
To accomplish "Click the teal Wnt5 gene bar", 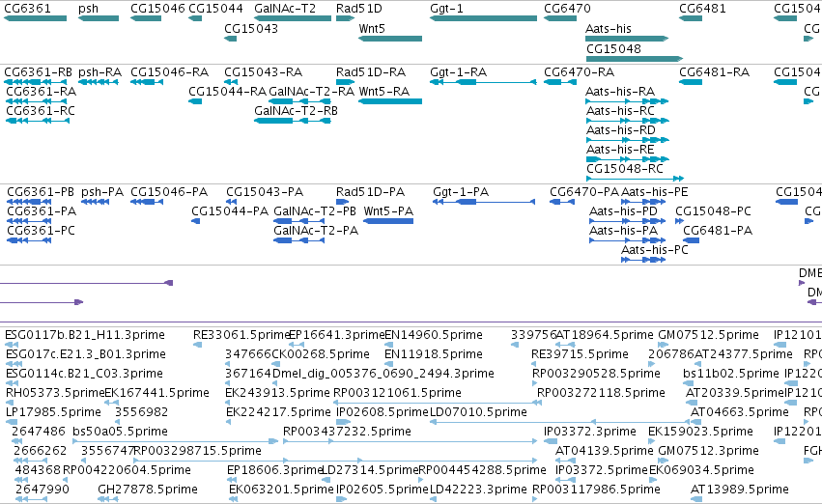I will point(390,39).
